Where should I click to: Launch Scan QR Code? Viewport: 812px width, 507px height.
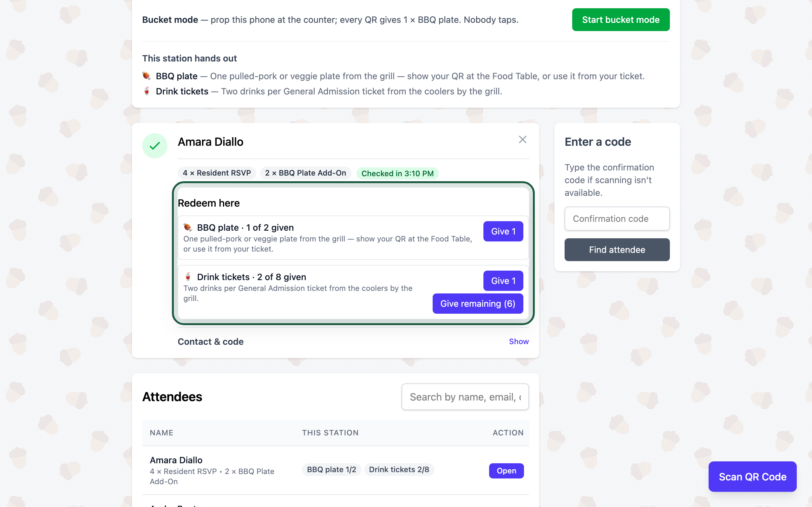[752, 477]
